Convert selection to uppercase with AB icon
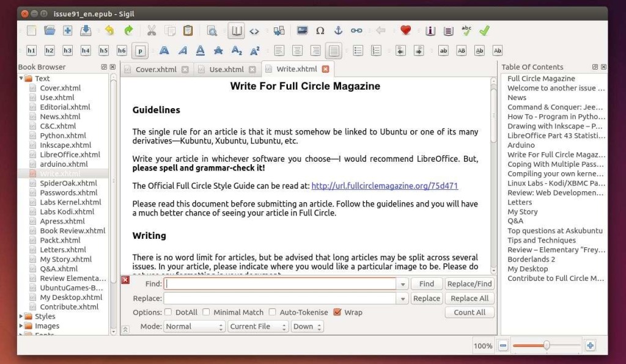 pos(462,51)
